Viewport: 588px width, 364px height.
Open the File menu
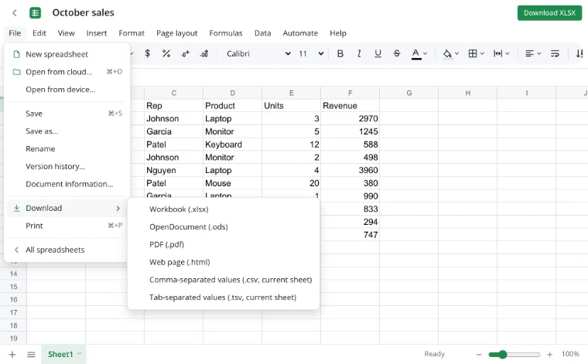pyautogui.click(x=15, y=33)
